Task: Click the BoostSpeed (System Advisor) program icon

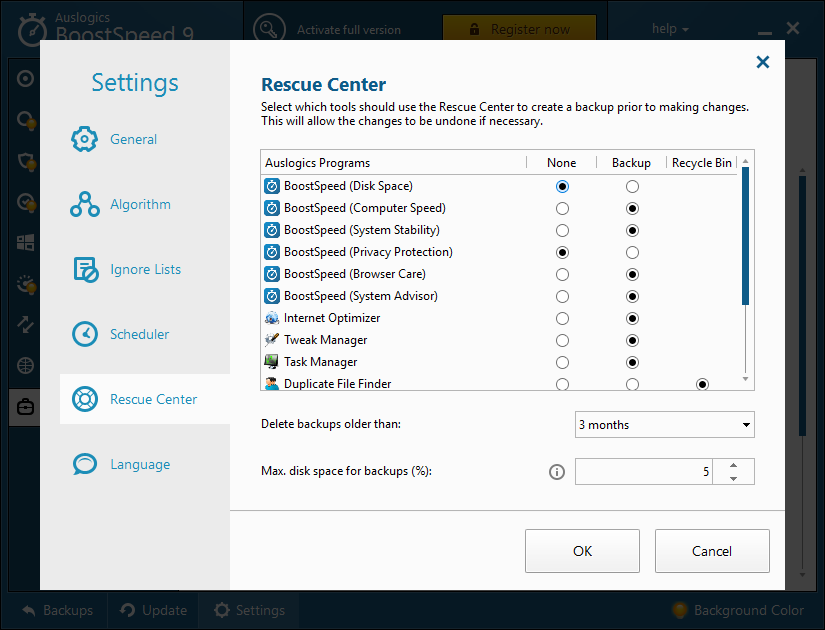Action: [x=271, y=296]
